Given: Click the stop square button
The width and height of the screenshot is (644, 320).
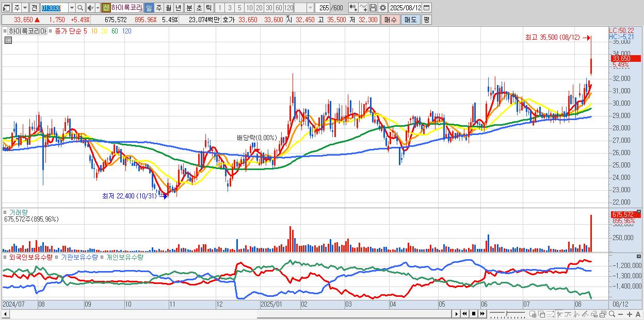Looking at the screenshot, I should (x=473, y=314).
